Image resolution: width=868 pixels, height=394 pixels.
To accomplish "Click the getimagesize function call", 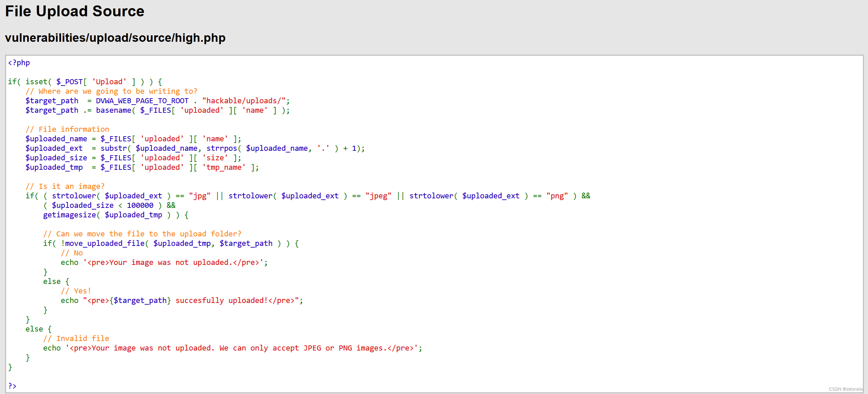I will (70, 215).
